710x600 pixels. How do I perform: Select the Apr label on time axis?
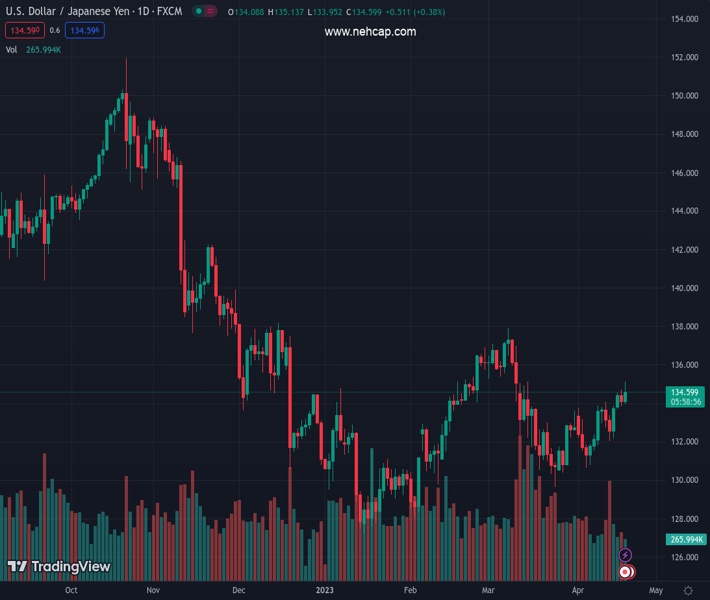click(578, 590)
